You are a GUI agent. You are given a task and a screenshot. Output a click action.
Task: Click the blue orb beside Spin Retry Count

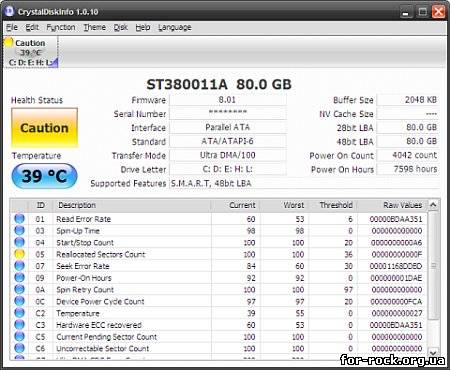20,289
